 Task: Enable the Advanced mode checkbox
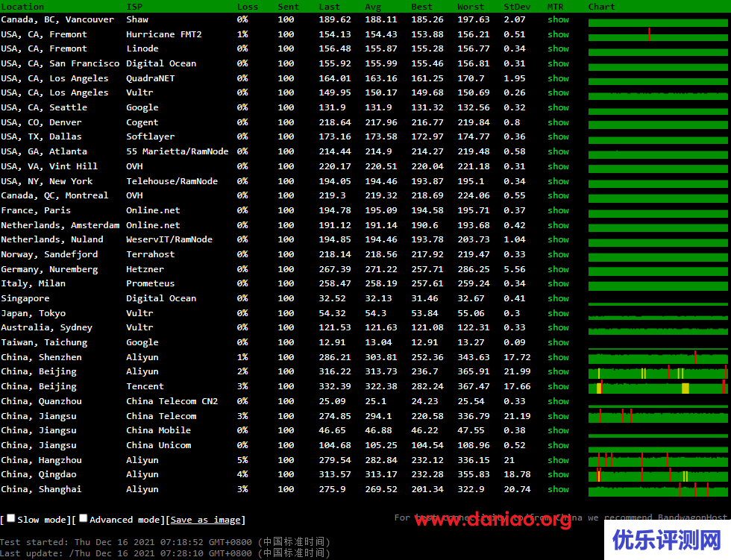click(x=83, y=518)
